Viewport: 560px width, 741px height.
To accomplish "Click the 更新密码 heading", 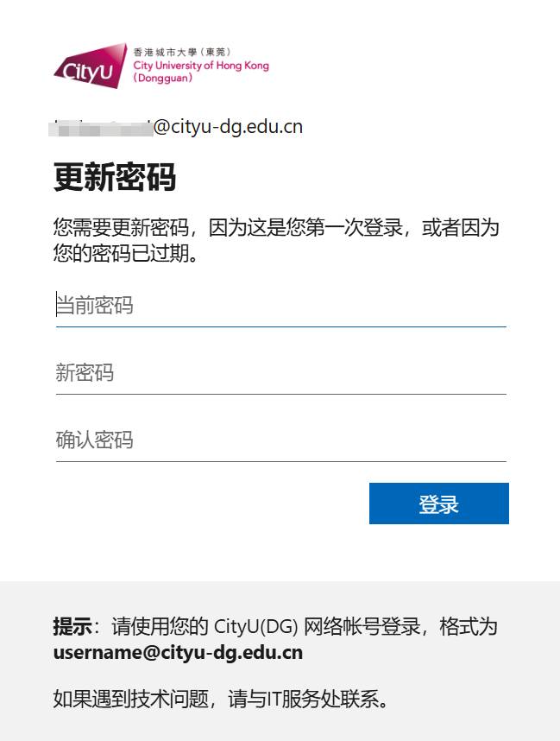I will (x=115, y=177).
